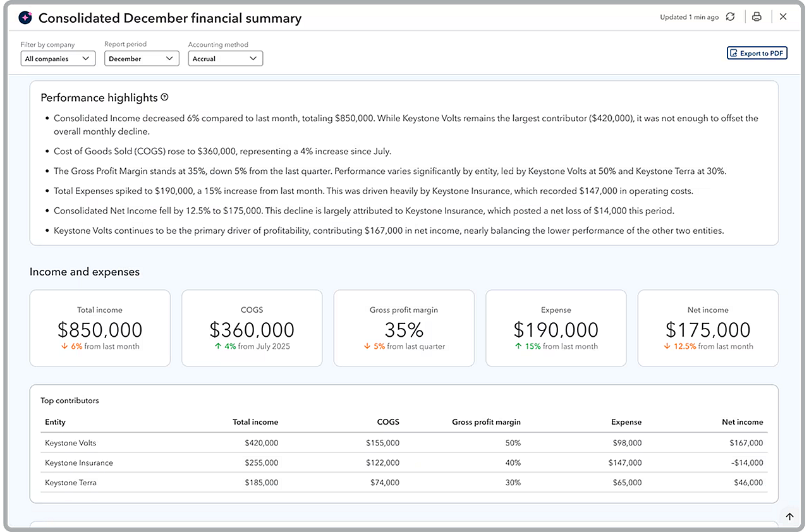Click Keystone Terra expense $65,000
809x532 pixels.
(x=627, y=483)
